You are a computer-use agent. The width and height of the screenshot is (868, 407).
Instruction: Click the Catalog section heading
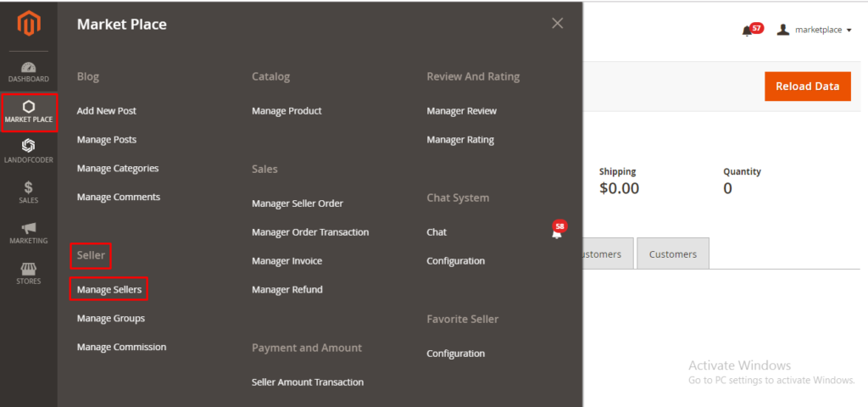tap(270, 76)
